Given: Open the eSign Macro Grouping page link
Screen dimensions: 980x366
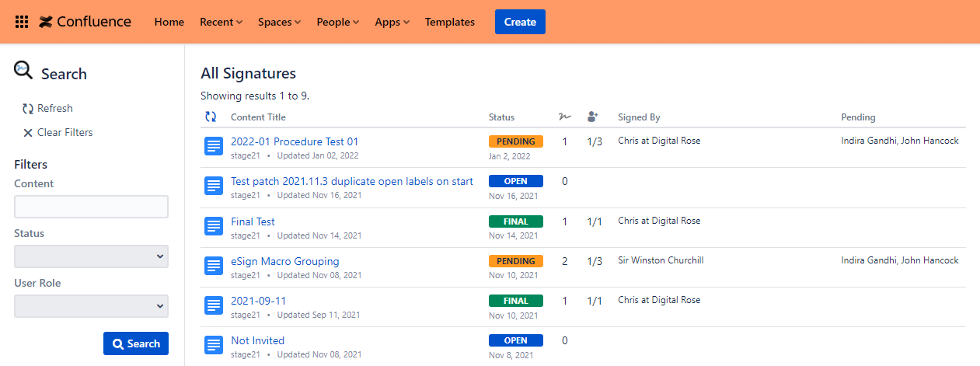Looking at the screenshot, I should (284, 261).
